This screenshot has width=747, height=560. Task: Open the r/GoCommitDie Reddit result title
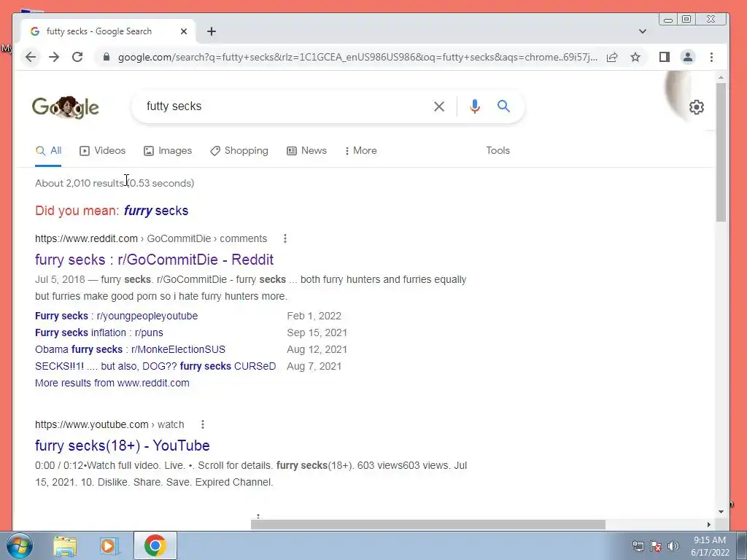(x=155, y=260)
